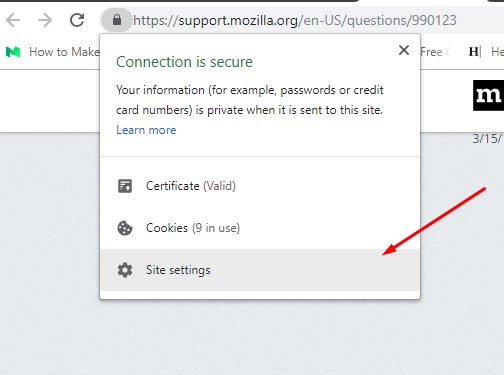Open the Free bookmark
Viewport: 504px width, 375px height.
pyautogui.click(x=431, y=52)
